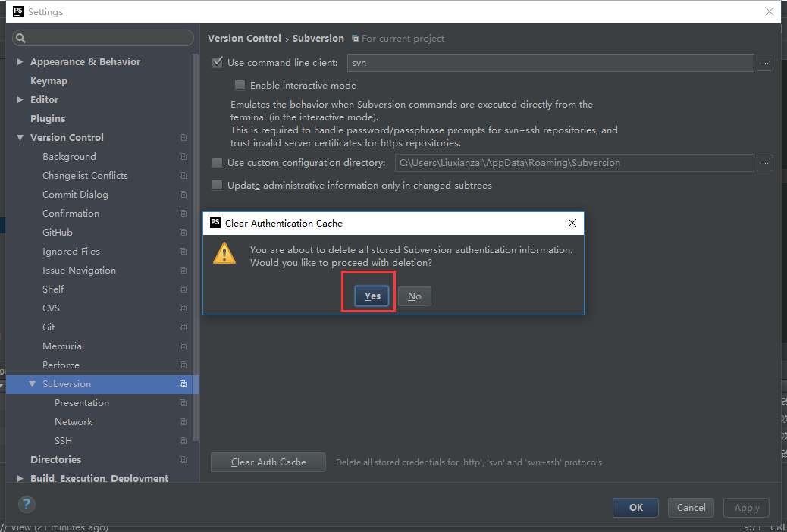Close the Clear Authentication Cache dialog

click(x=572, y=223)
